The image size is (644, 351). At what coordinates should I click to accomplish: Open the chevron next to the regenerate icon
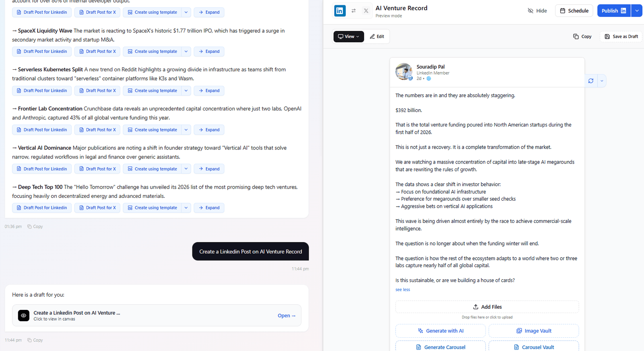[602, 81]
